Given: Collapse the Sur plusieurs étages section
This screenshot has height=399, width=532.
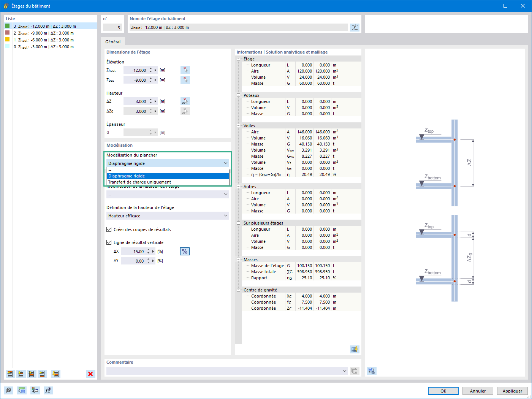Looking at the screenshot, I should pyautogui.click(x=239, y=223).
